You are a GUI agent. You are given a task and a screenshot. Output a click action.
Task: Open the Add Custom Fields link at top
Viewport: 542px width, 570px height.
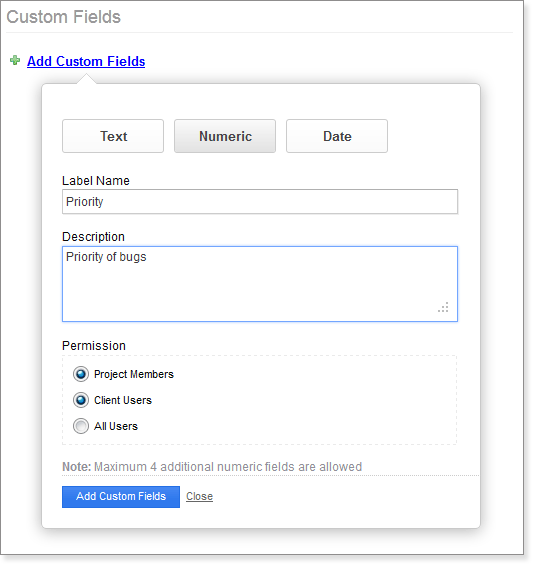pos(86,61)
